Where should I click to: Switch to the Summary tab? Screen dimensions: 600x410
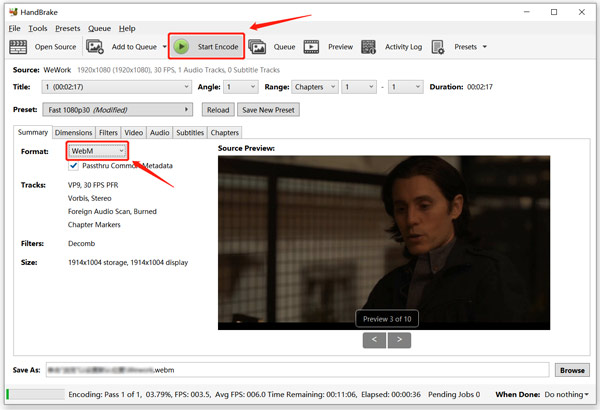pyautogui.click(x=33, y=132)
